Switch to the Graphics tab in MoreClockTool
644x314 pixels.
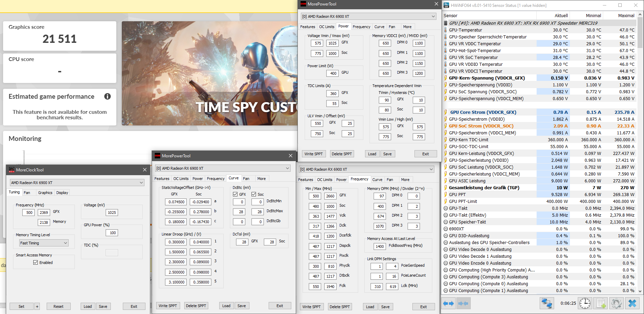(45, 193)
